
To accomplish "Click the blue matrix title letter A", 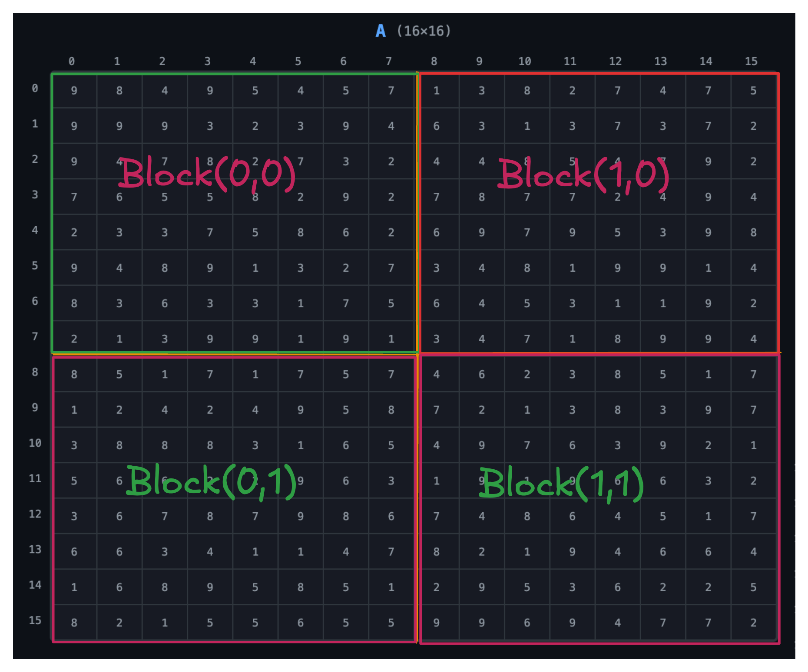I will click(381, 31).
